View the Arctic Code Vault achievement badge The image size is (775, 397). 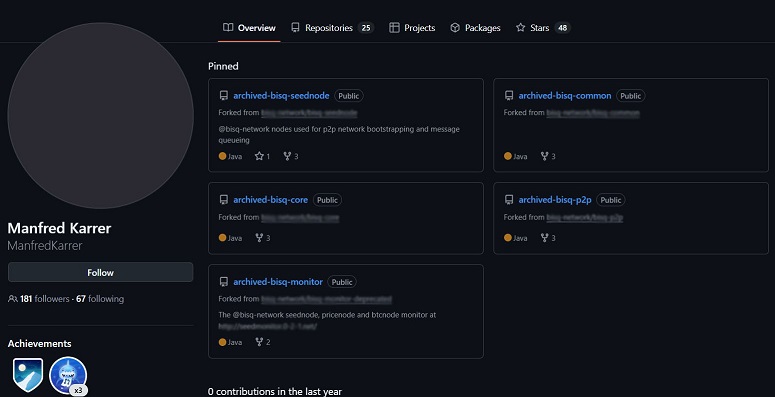point(28,375)
